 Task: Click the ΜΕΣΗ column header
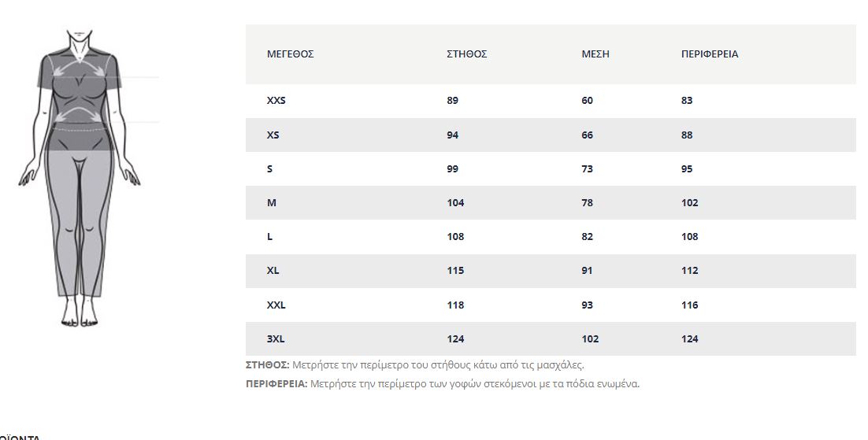(595, 54)
